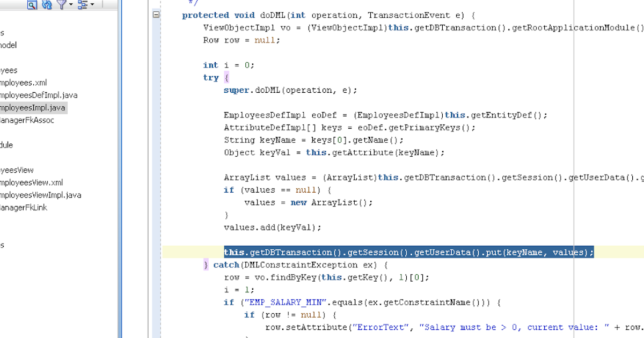644x338 pixels.
Task: Select the Employees node in the navigator
Action: 11,70
